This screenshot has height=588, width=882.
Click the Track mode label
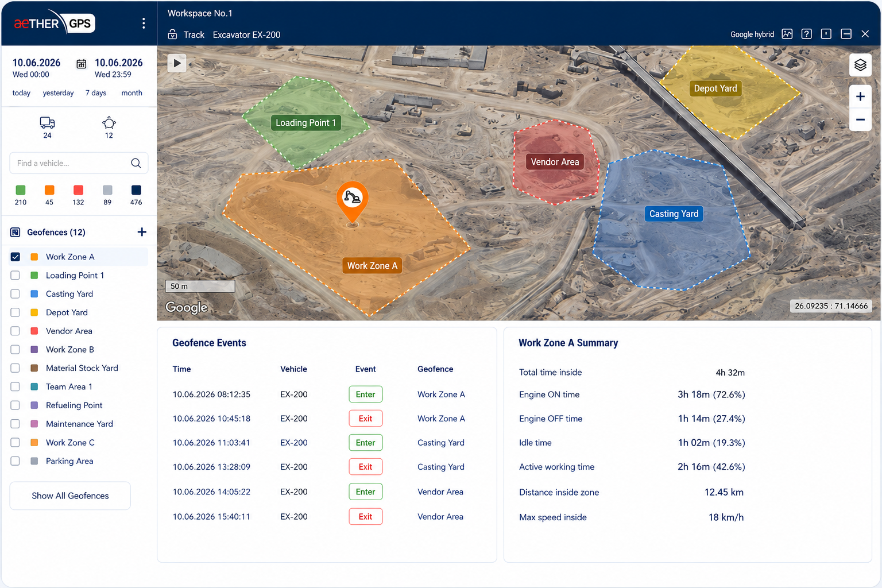(194, 35)
